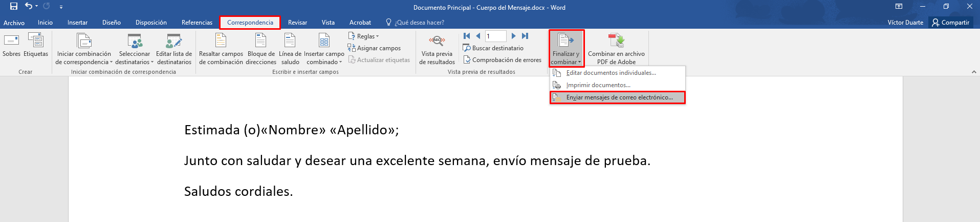Click Comprobación de errores button
The height and width of the screenshot is (222, 980).
pos(503,60)
